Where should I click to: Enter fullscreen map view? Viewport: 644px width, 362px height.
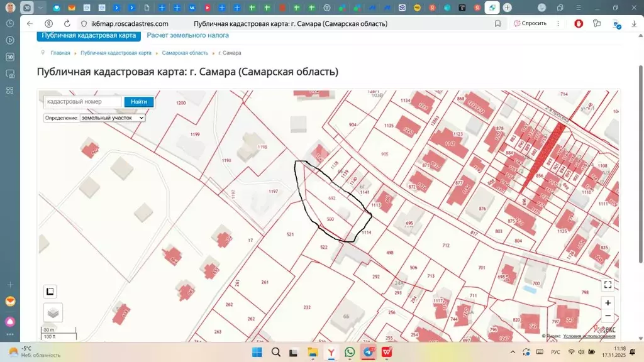click(608, 284)
